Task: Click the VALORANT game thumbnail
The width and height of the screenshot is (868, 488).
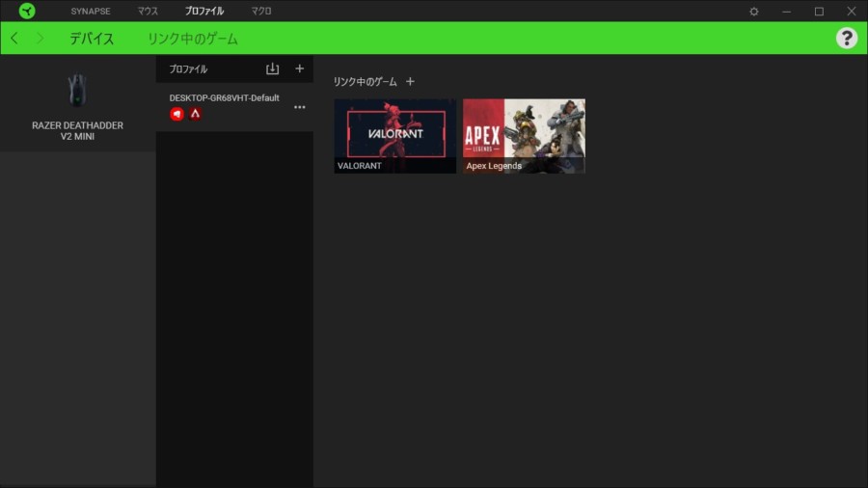Action: coord(395,135)
